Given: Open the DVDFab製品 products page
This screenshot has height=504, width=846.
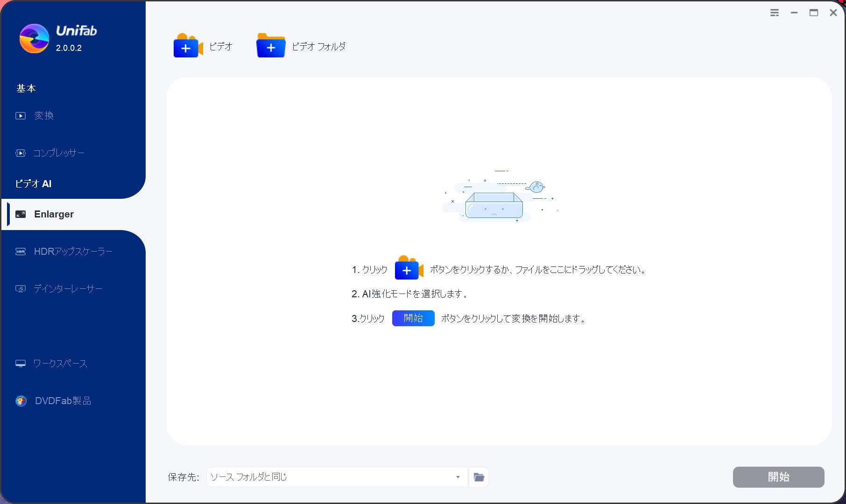Looking at the screenshot, I should [x=63, y=401].
